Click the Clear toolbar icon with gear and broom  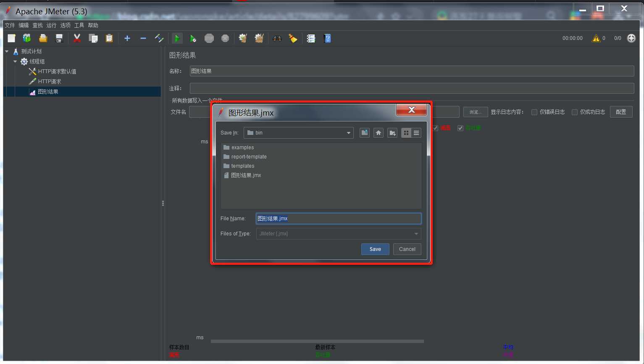point(243,38)
